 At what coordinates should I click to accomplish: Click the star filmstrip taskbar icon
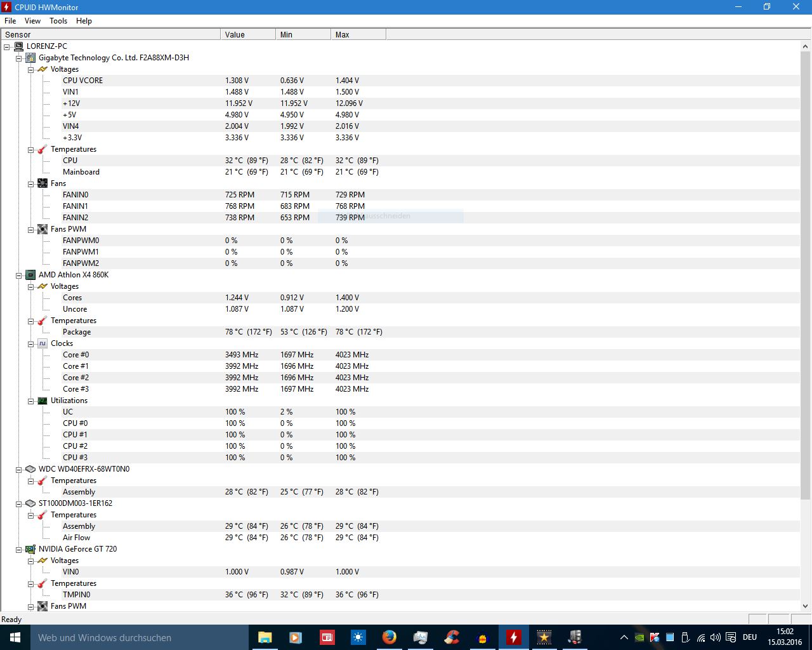(x=544, y=637)
